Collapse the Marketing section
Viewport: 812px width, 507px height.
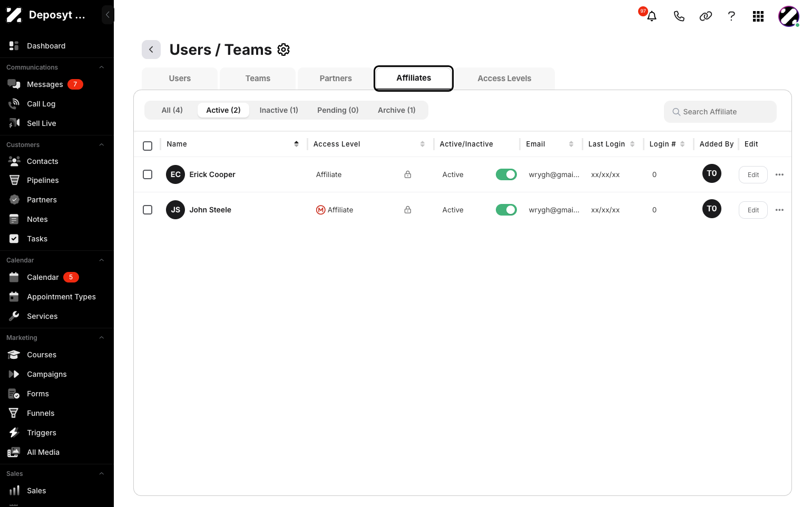(x=102, y=338)
